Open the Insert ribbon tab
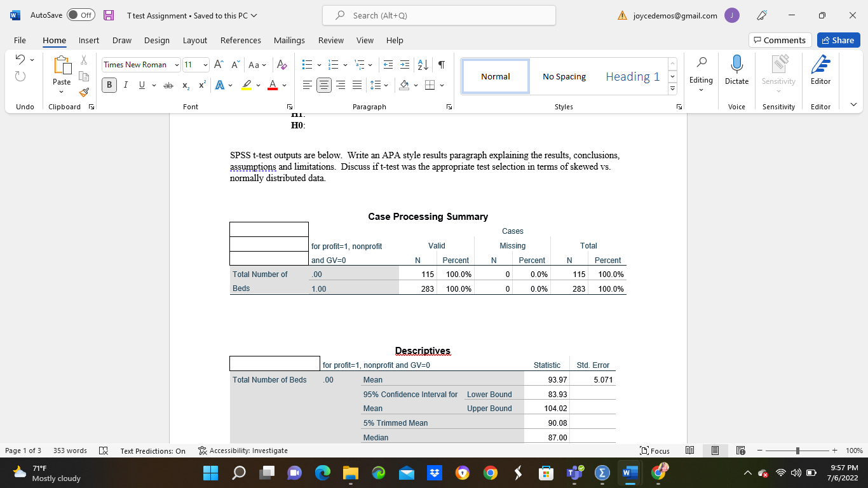The height and width of the screenshot is (488, 868). [88, 40]
